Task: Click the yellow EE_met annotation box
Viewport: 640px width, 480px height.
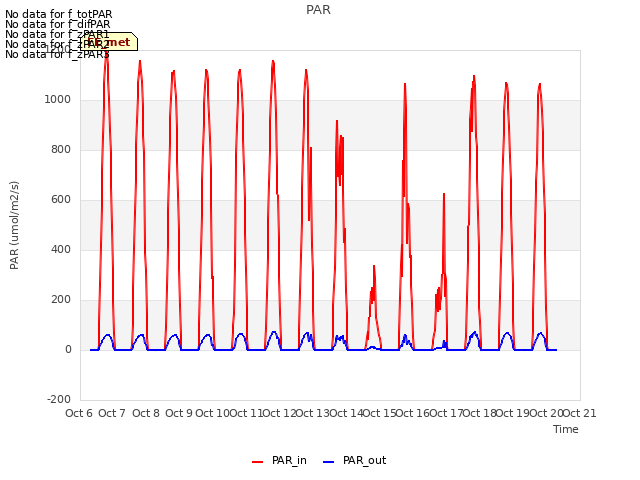Action: pos(109,42)
